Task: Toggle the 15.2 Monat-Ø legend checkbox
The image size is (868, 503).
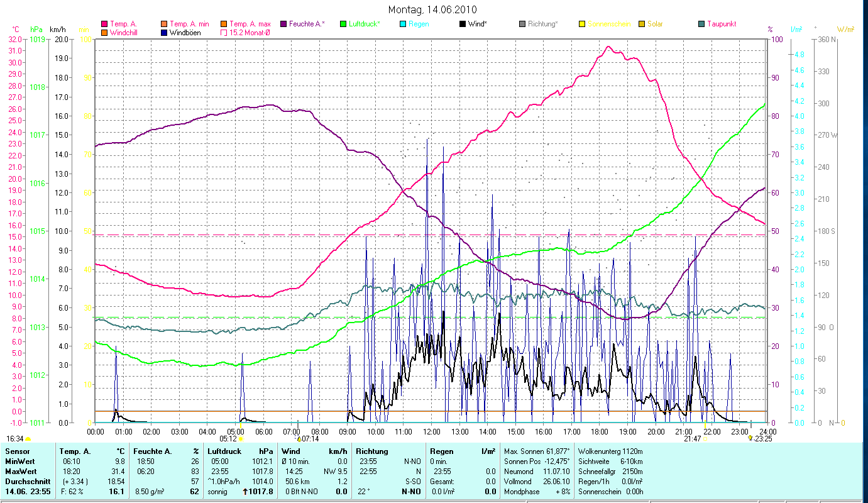Action: pos(224,33)
